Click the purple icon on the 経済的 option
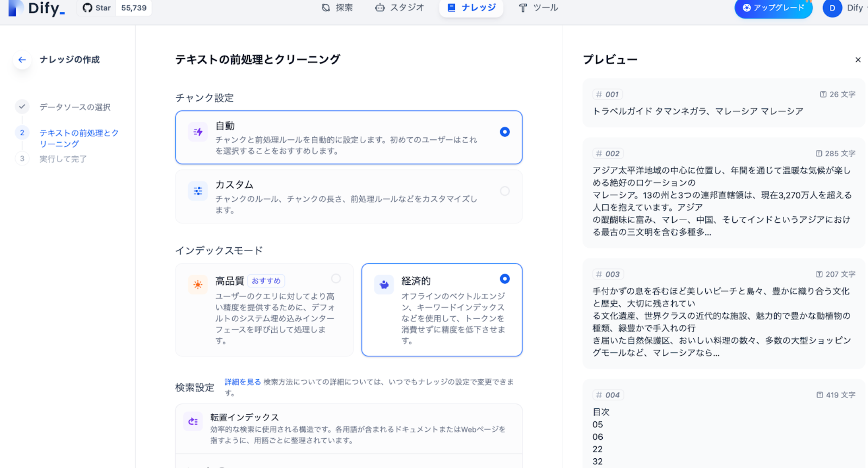The height and width of the screenshot is (468, 868). click(384, 284)
